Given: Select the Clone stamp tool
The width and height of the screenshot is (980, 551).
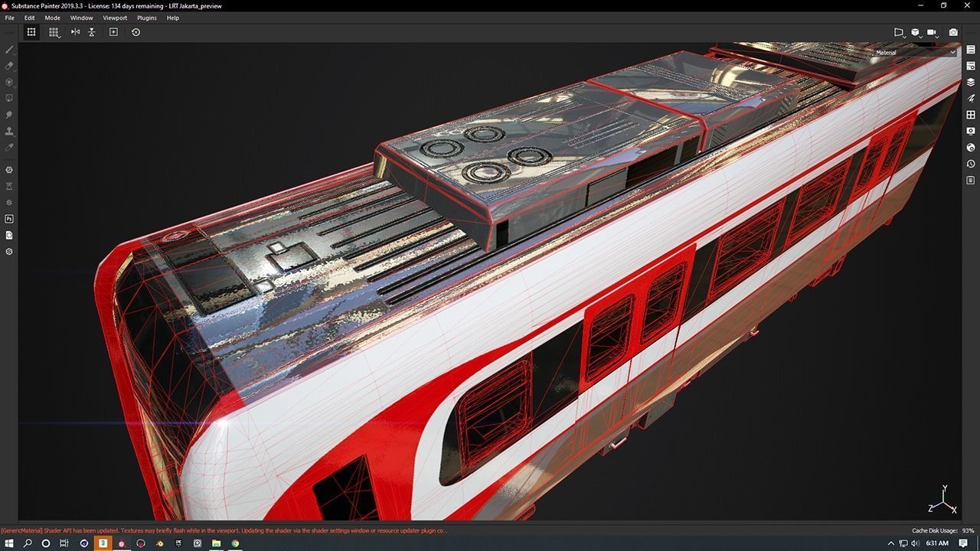Looking at the screenshot, I should [x=9, y=132].
